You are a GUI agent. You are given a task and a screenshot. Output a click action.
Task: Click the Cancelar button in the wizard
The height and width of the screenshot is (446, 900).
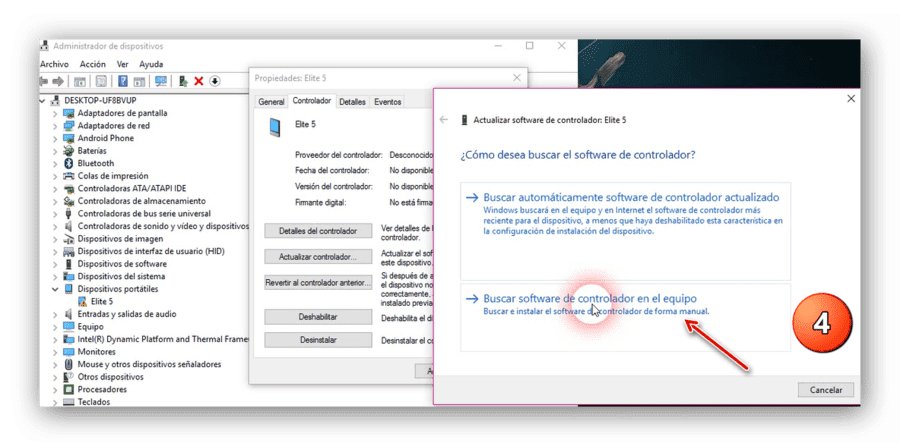(825, 390)
